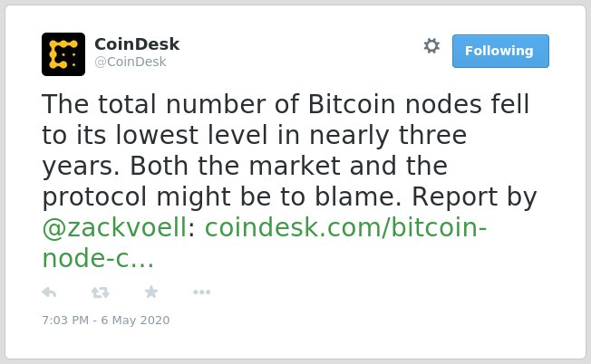Click the "6 May 2020" date text
The image size is (591, 364).
(135, 320)
